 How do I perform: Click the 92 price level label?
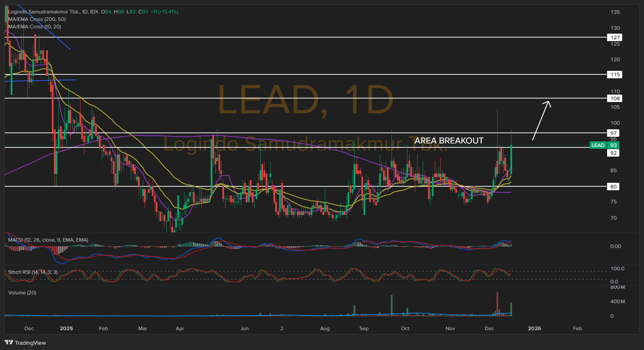click(x=613, y=153)
